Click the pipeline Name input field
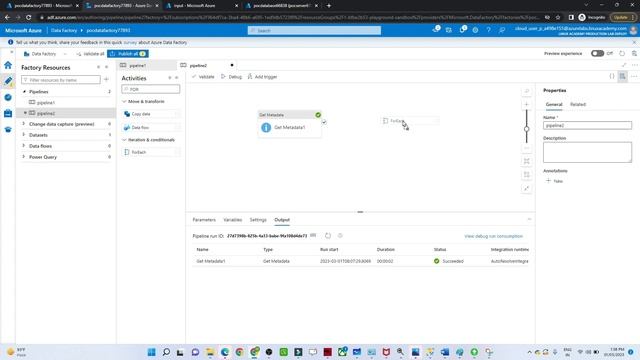 (587, 125)
